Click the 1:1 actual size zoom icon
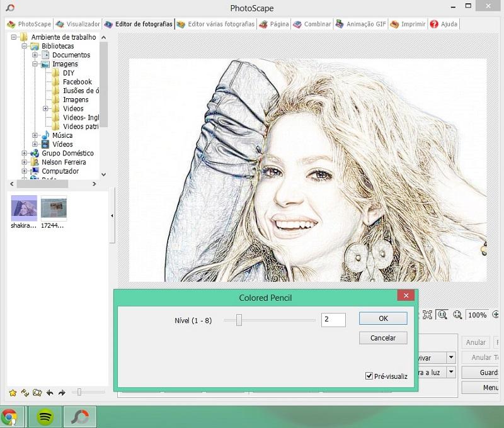The image size is (504, 428). coord(443,315)
